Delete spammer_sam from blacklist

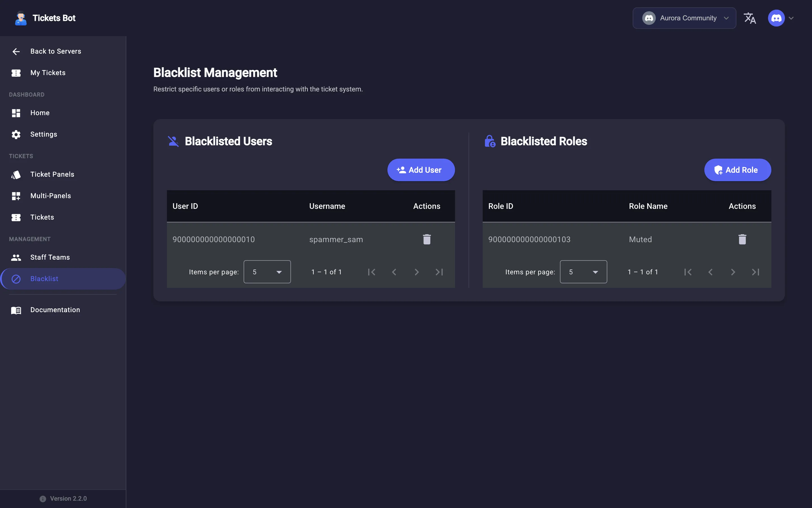point(427,240)
